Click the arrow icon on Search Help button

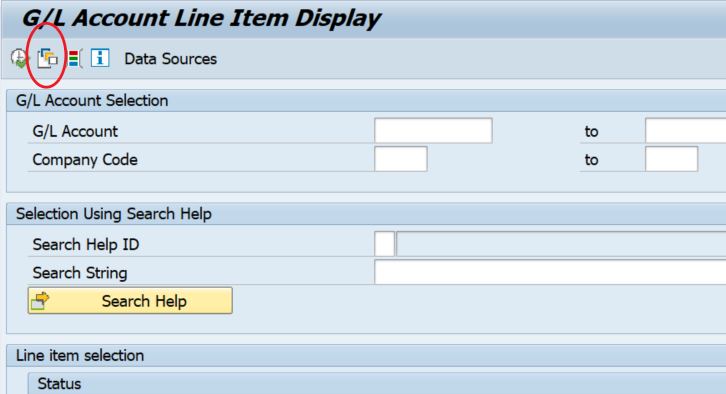(40, 301)
